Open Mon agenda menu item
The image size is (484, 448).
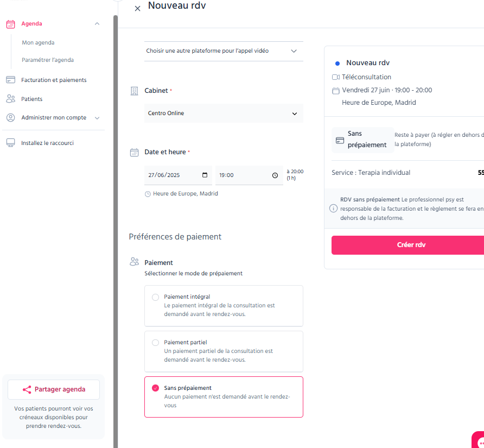(x=38, y=43)
